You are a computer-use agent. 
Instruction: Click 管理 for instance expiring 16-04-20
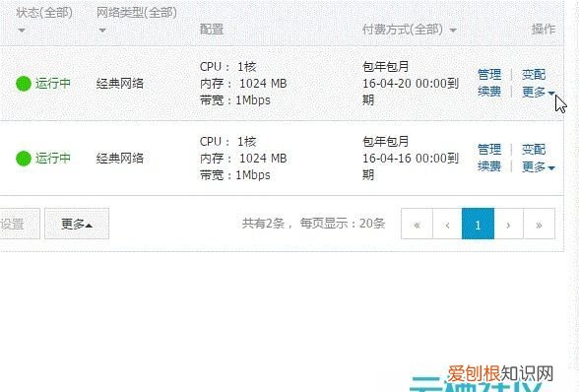[x=489, y=75]
